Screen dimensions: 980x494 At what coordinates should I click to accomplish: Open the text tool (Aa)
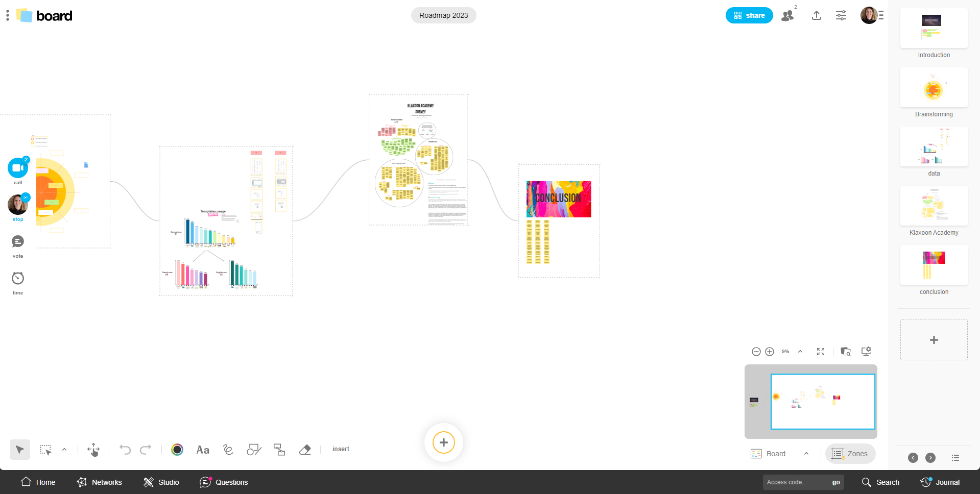pyautogui.click(x=203, y=450)
